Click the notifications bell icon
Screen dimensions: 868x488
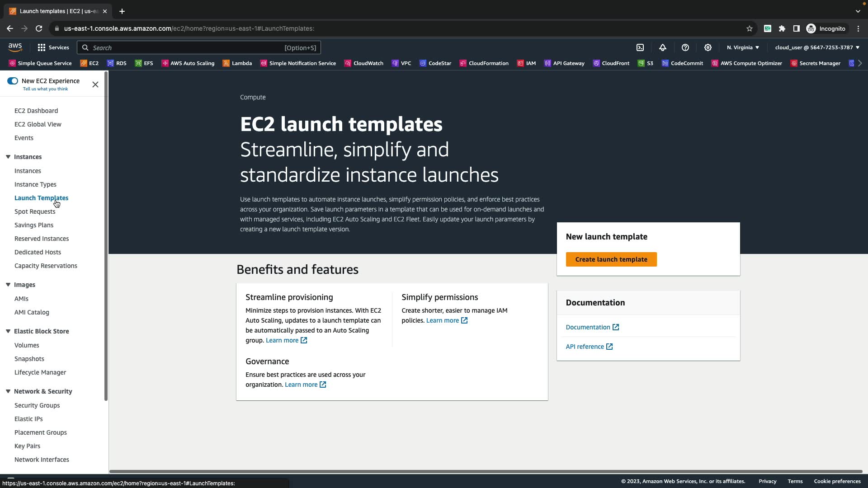(x=663, y=47)
